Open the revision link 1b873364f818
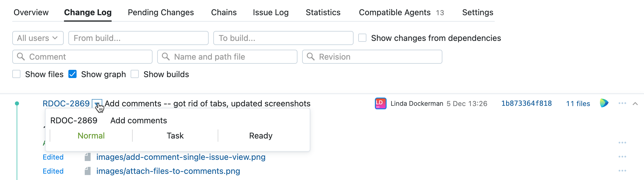Screen dimensions: 644x180 click(x=526, y=103)
